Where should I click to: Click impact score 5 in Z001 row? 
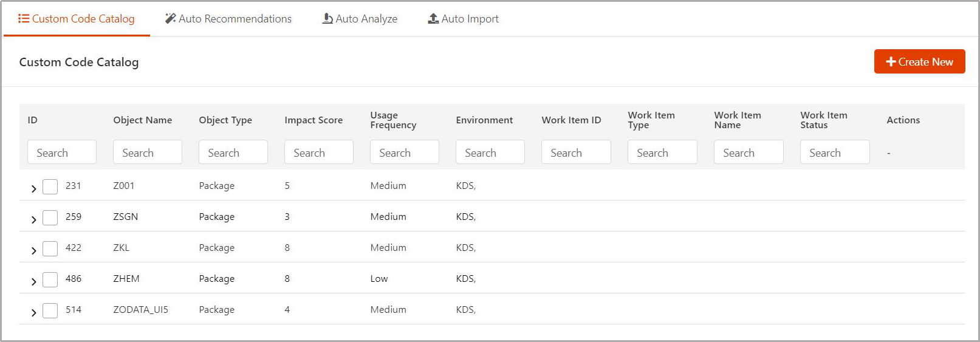[x=287, y=186]
